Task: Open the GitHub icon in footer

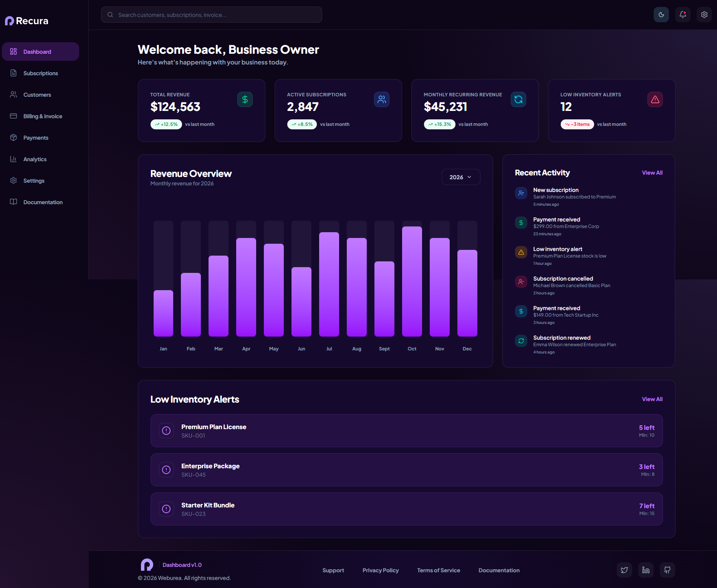Action: tap(667, 570)
